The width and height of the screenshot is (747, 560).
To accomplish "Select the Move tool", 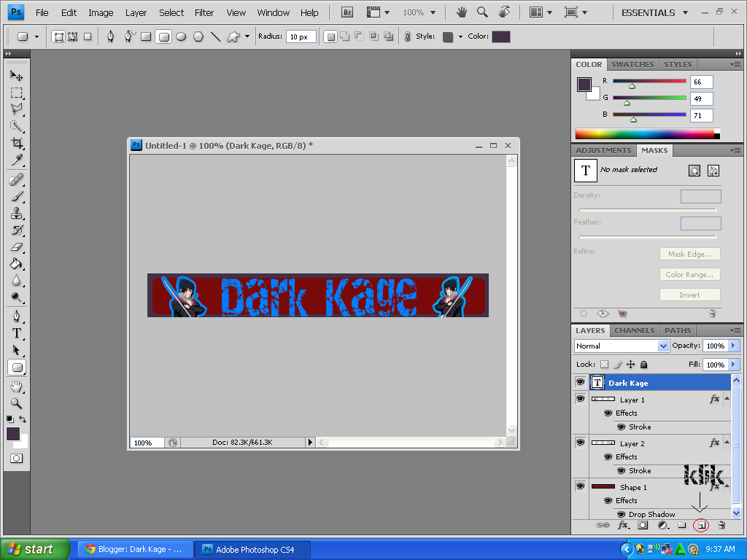I will coord(17,75).
